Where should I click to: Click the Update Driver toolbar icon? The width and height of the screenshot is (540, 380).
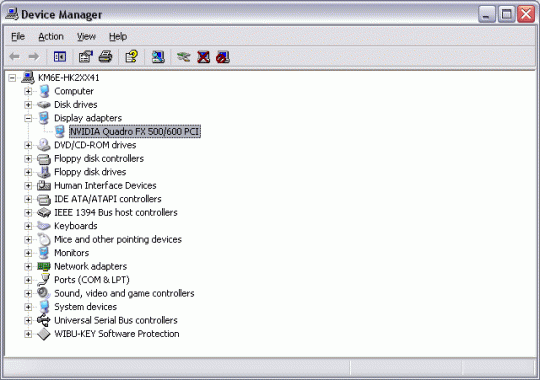184,57
